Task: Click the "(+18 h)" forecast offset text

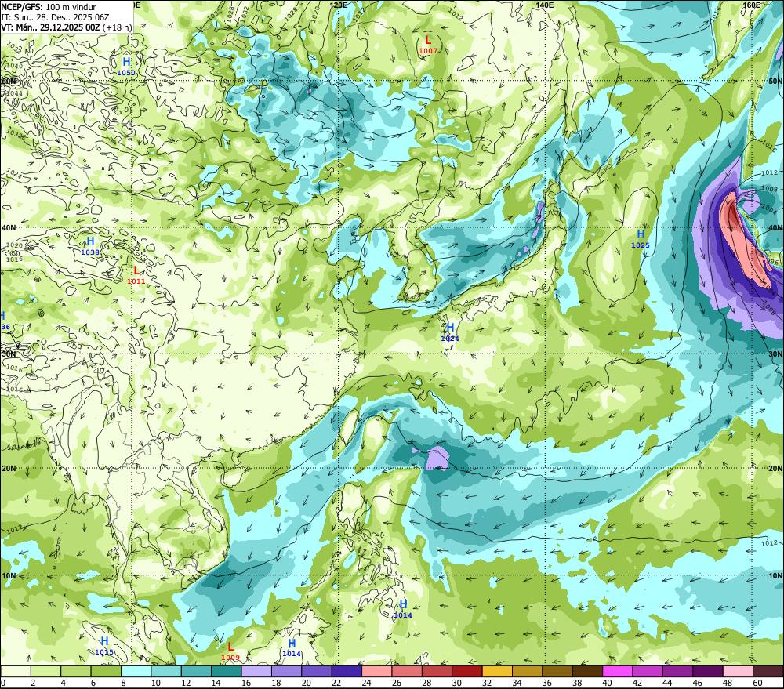Action: [x=118, y=27]
